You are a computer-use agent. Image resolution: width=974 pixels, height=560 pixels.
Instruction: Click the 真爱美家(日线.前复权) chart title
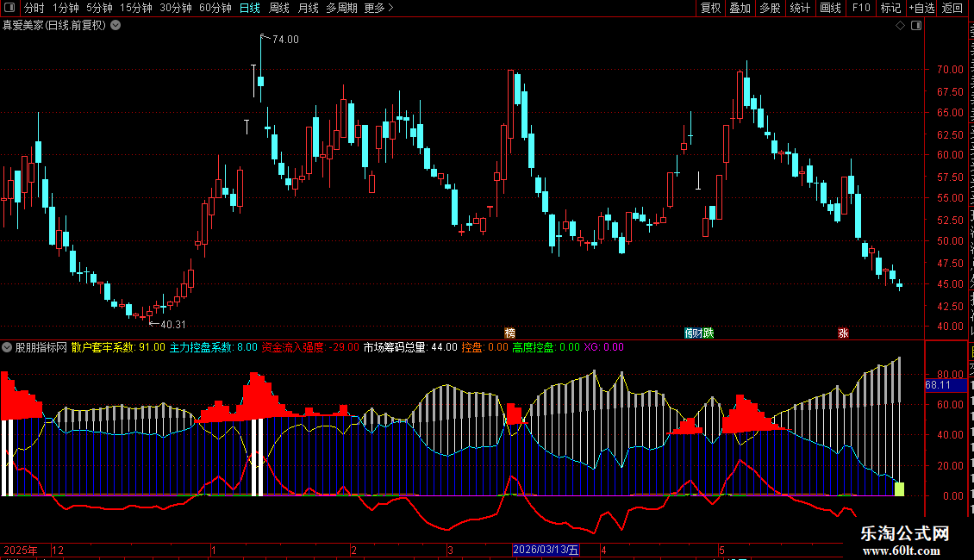[54, 26]
